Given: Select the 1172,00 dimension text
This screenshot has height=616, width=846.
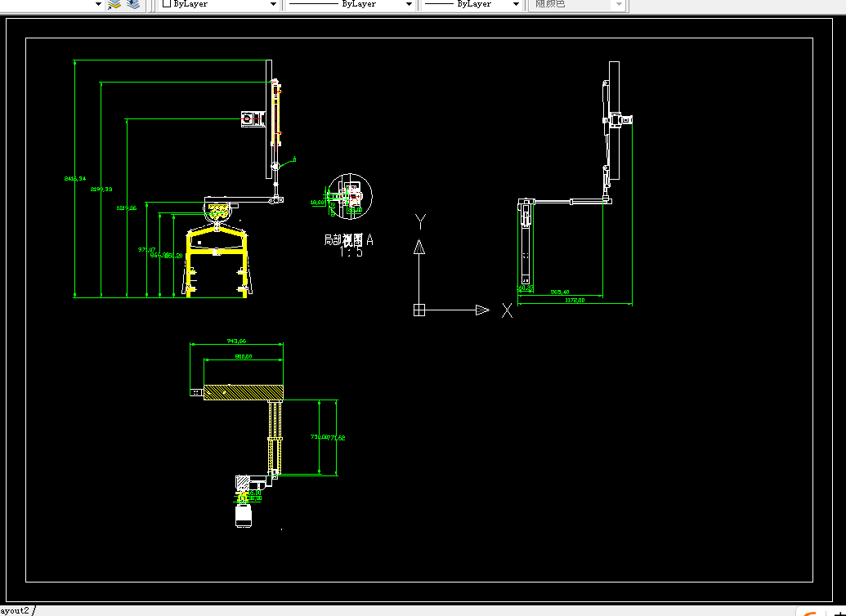Looking at the screenshot, I should click(575, 301).
